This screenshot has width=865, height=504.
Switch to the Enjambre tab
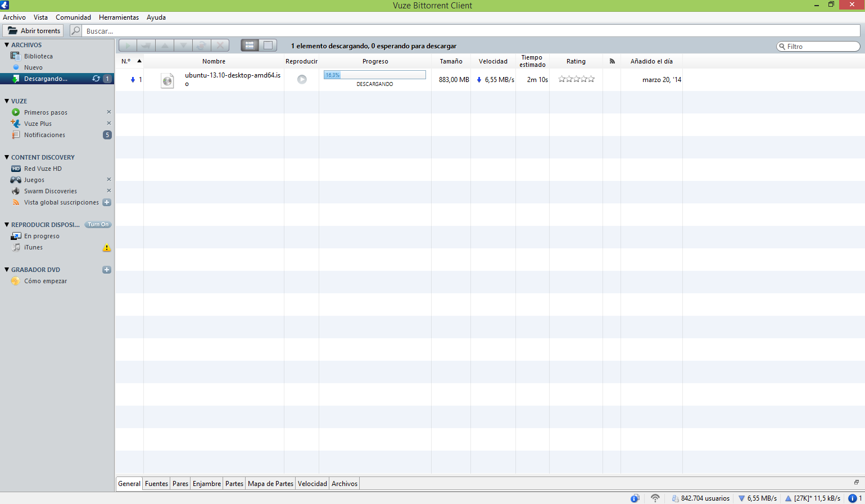pos(207,484)
